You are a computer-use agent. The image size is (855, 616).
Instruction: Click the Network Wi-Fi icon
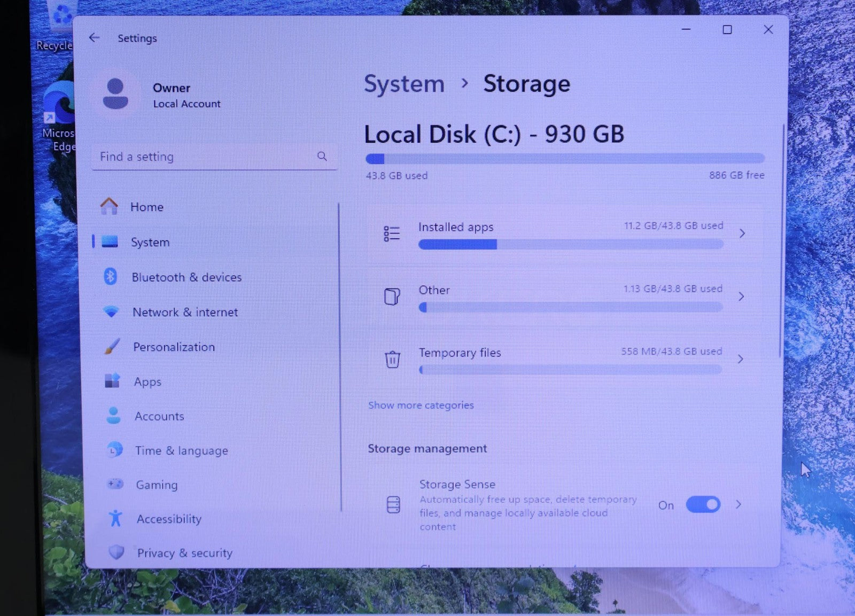pyautogui.click(x=111, y=311)
